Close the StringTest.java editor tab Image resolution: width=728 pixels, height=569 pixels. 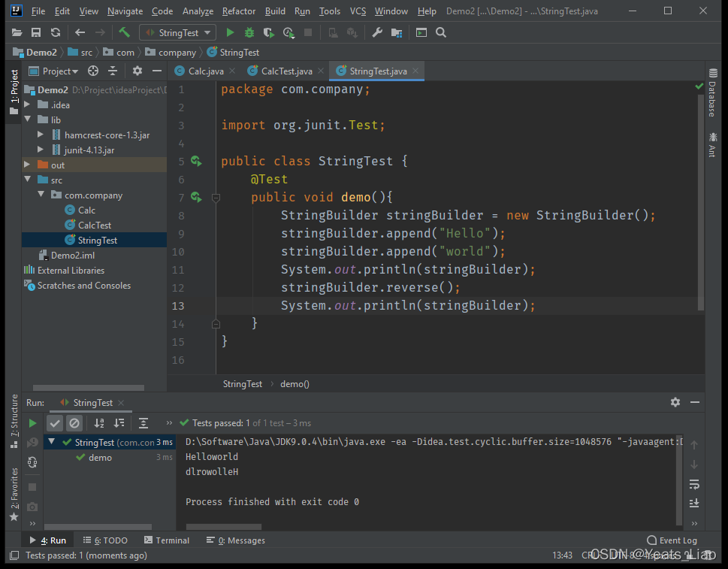(x=415, y=71)
